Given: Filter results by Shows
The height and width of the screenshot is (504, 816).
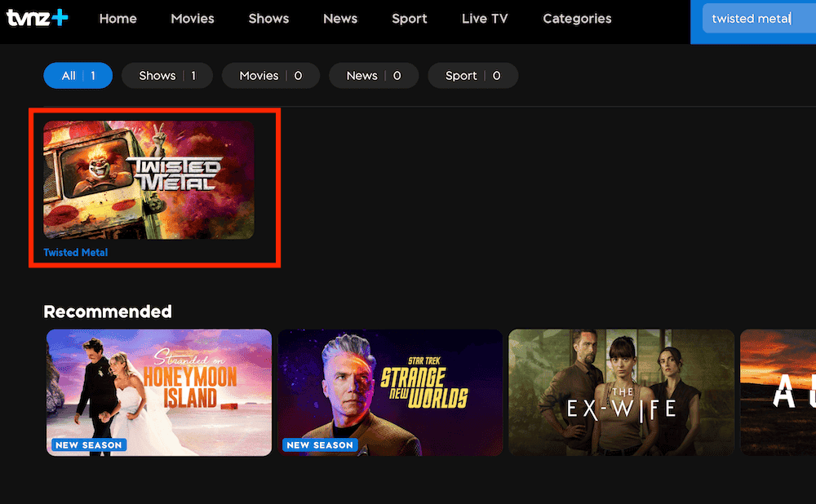Looking at the screenshot, I should (x=167, y=75).
